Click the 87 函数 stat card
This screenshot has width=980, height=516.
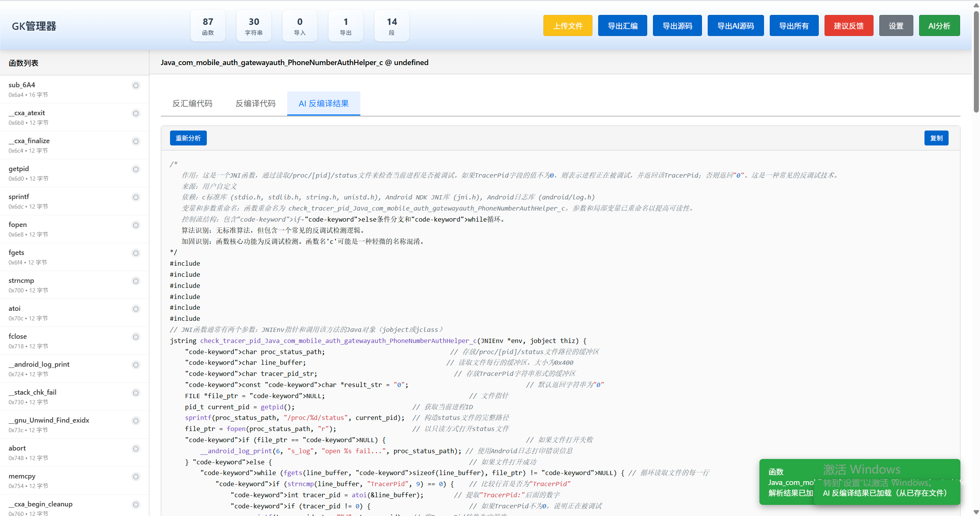click(208, 26)
